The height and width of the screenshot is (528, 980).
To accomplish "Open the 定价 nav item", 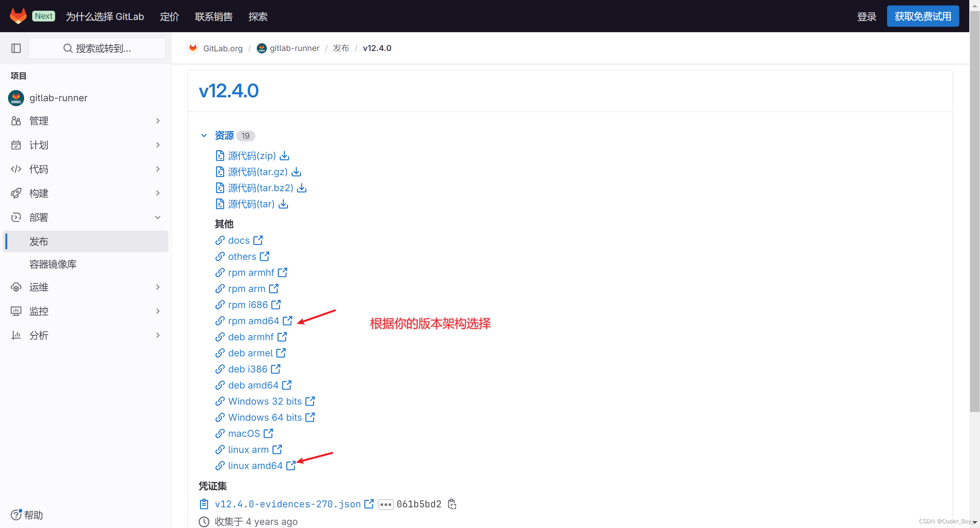I will pos(169,16).
